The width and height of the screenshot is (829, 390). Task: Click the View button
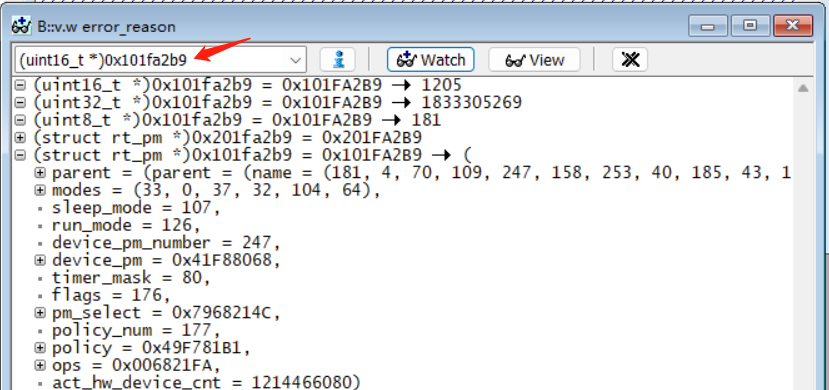534,60
